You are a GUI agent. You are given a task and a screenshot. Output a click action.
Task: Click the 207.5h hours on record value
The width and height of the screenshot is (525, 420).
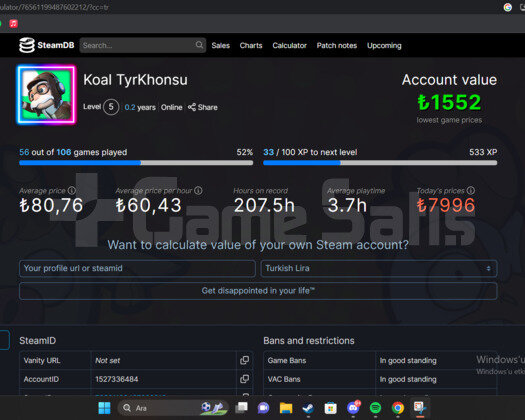pos(264,205)
